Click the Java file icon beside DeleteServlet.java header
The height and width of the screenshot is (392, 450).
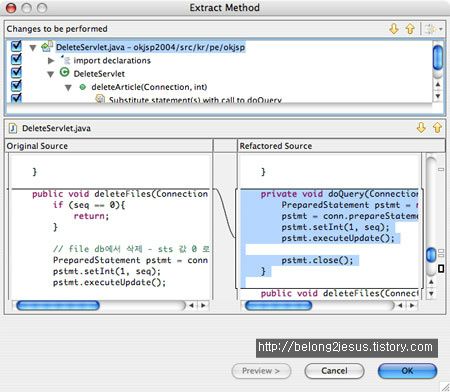pyautogui.click(x=13, y=128)
